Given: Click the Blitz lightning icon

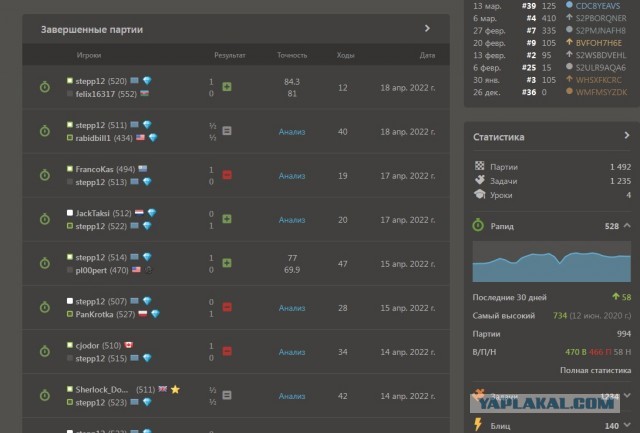Looking at the screenshot, I should [x=478, y=424].
